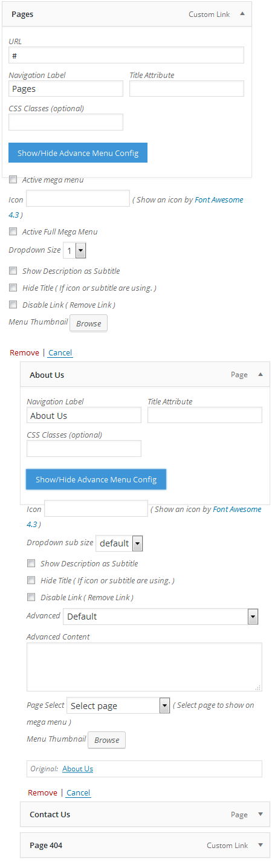275x868 pixels.
Task: Enable the Active mega menu checkbox
Action: click(x=13, y=180)
